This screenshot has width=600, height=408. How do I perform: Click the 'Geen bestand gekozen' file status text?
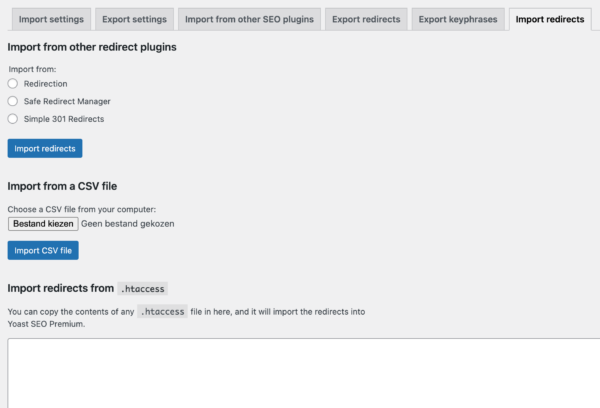(128, 224)
